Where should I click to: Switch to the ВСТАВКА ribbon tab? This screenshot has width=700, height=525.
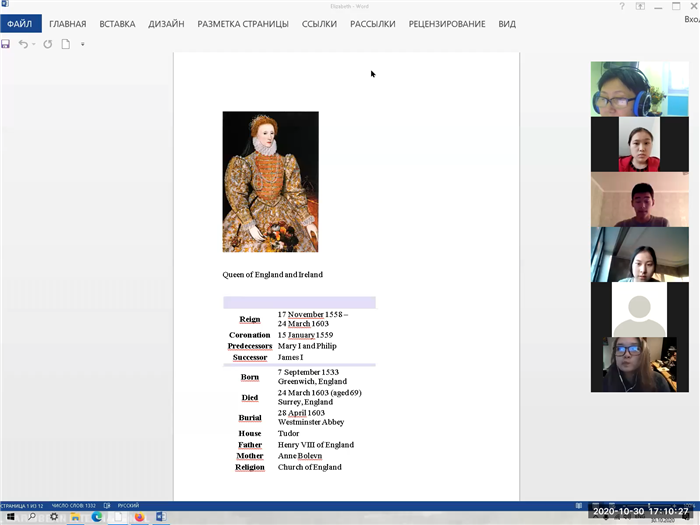point(117,24)
